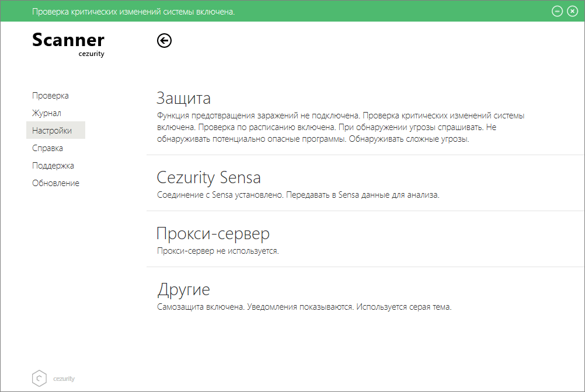
Task: Open the Проверка section
Action: 50,96
